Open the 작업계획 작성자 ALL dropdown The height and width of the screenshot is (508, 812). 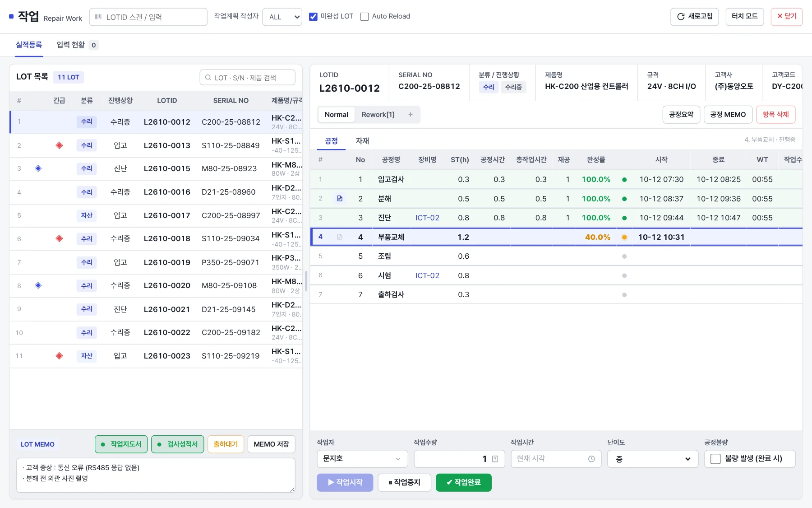(x=282, y=17)
